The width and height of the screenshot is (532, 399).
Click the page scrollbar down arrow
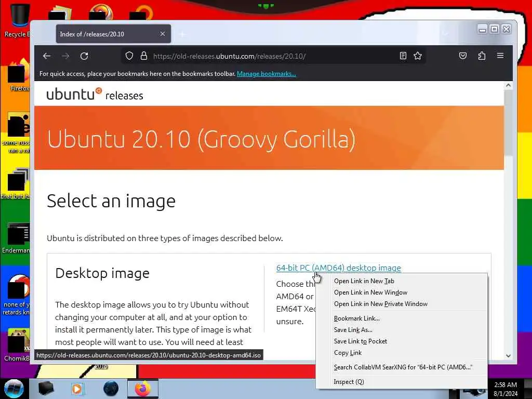click(x=508, y=355)
